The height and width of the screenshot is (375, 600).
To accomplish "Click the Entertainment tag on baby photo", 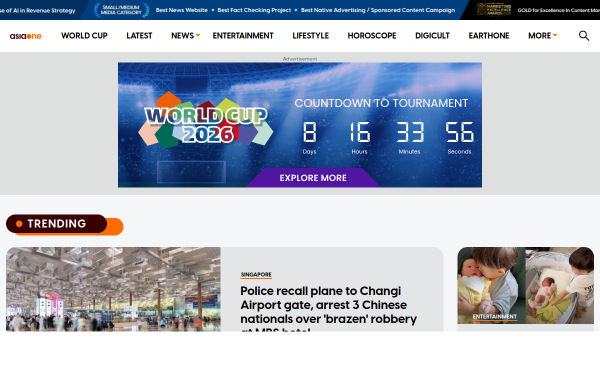I will (495, 316).
